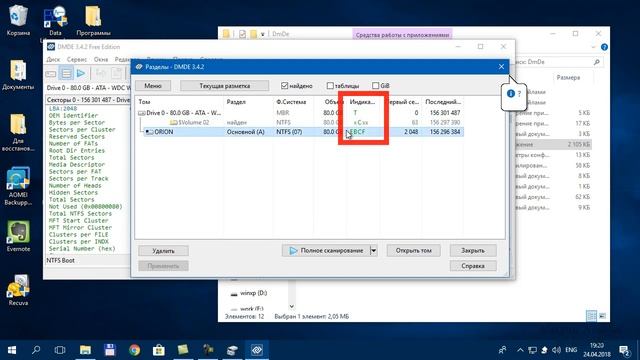Open the Документы desktop folder
The height and width of the screenshot is (360, 640).
point(18,74)
